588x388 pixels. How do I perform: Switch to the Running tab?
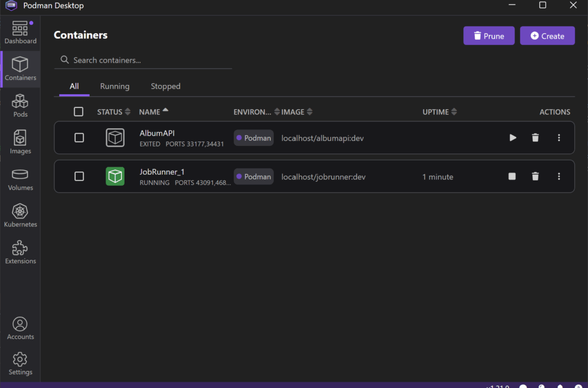point(115,86)
